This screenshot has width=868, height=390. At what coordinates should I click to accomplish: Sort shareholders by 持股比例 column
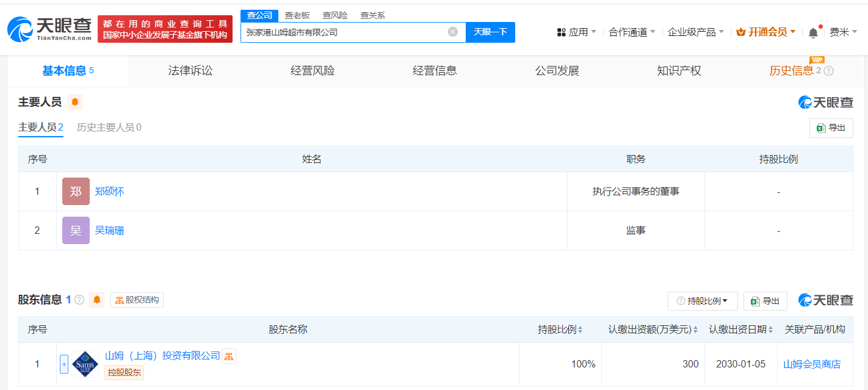pos(560,330)
